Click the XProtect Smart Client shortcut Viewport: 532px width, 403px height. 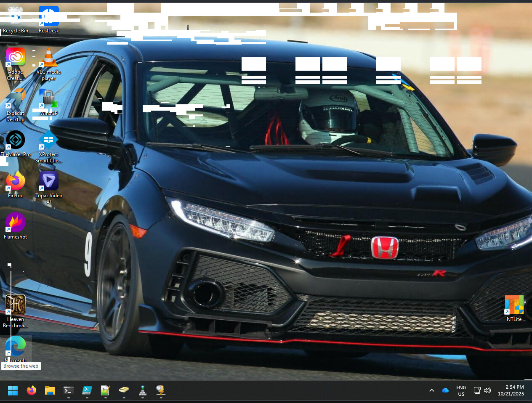click(49, 141)
